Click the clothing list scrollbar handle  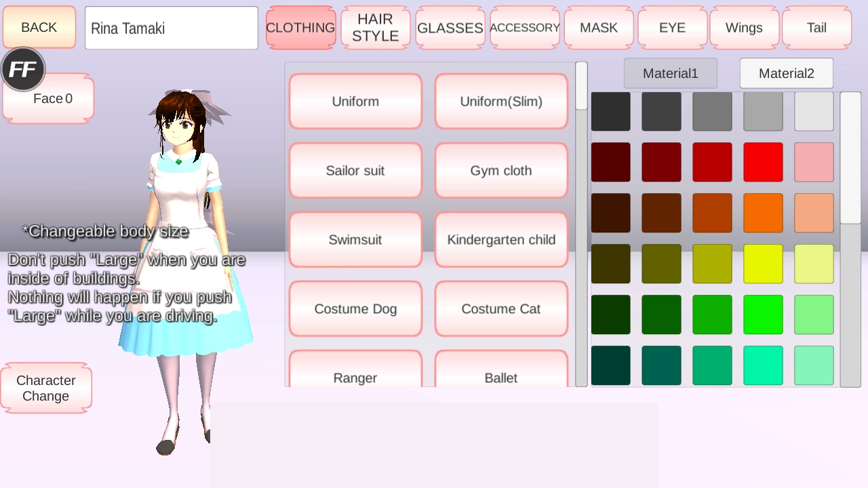[x=581, y=86]
